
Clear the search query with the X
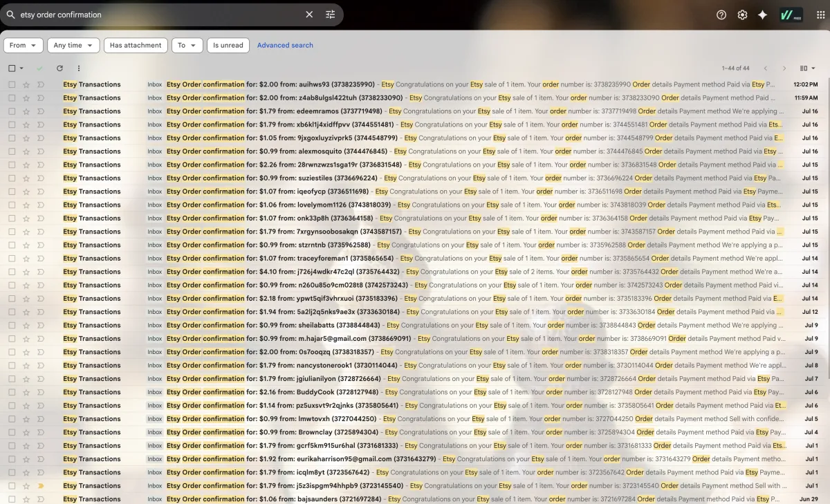click(309, 15)
